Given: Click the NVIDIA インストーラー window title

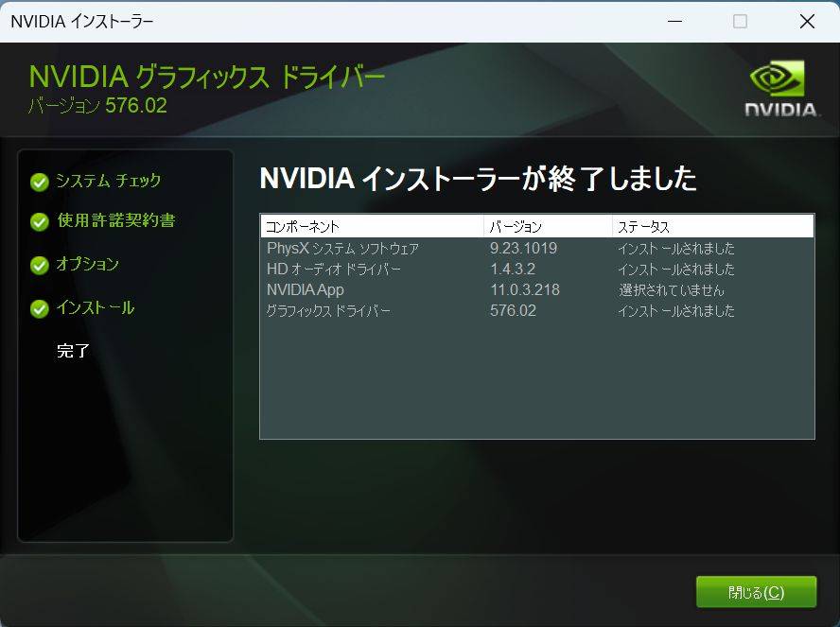Looking at the screenshot, I should pos(82,22).
